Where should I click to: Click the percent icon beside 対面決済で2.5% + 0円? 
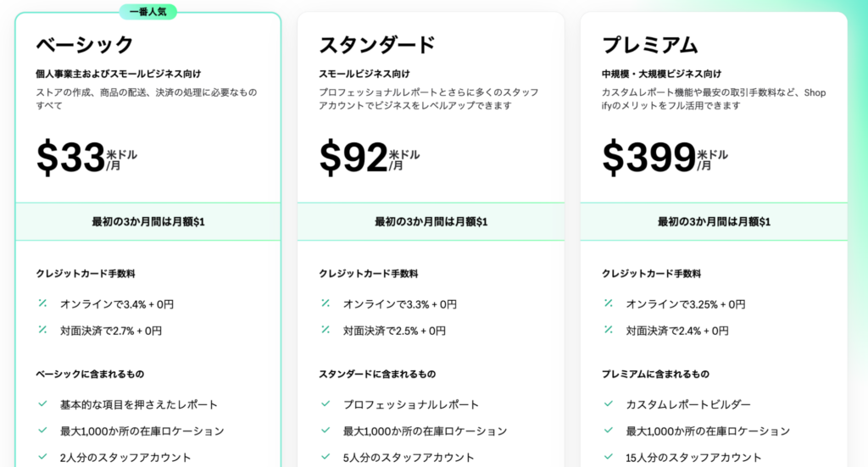pos(325,330)
